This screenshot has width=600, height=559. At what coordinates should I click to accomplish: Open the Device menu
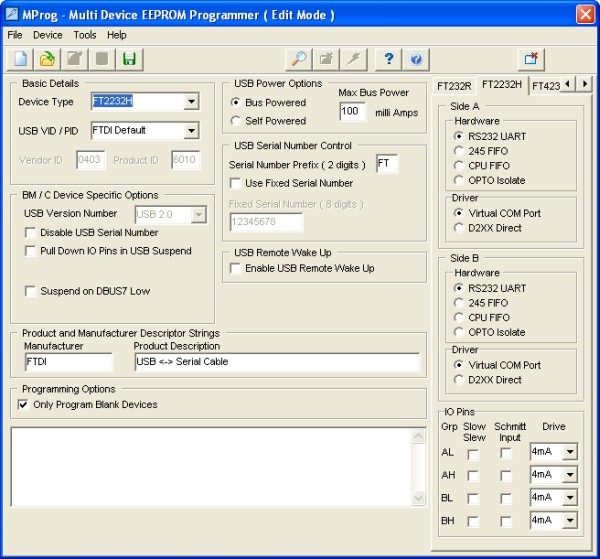(x=47, y=35)
